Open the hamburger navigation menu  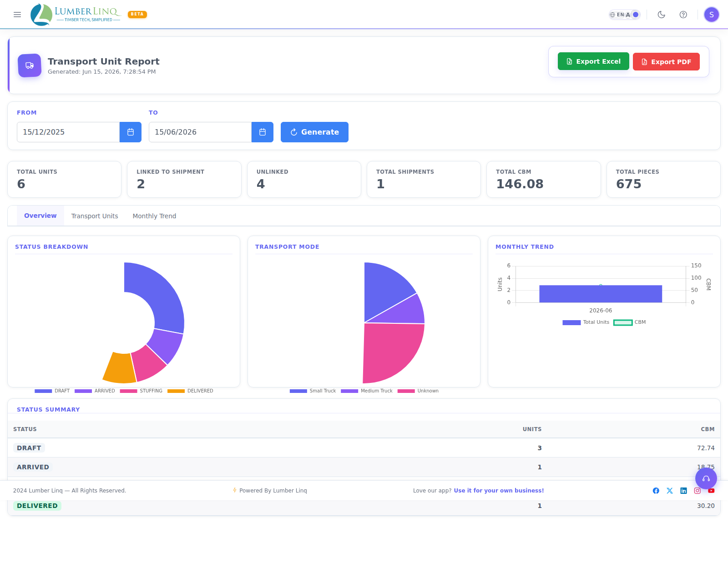click(17, 15)
